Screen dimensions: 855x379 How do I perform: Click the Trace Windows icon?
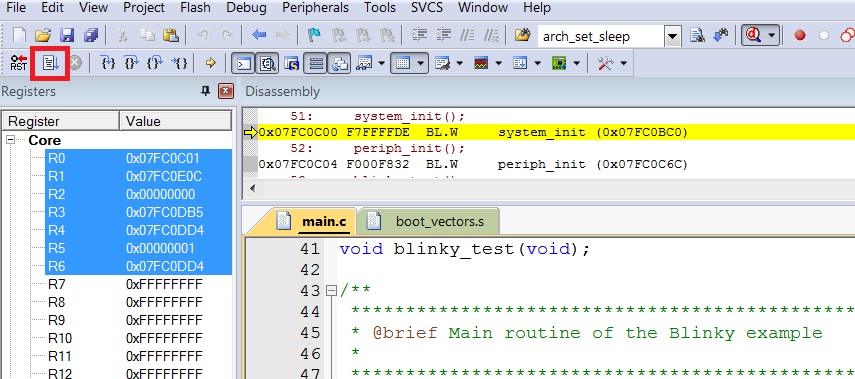tap(520, 64)
